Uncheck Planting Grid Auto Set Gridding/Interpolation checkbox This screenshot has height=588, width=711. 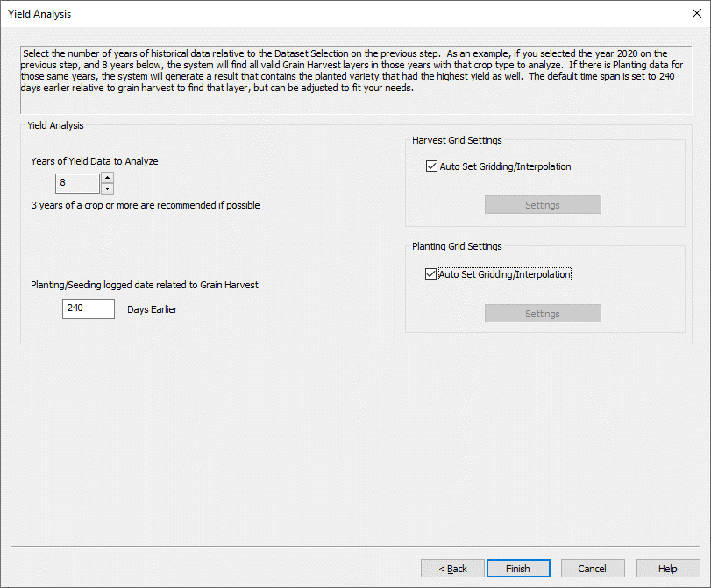pos(430,274)
